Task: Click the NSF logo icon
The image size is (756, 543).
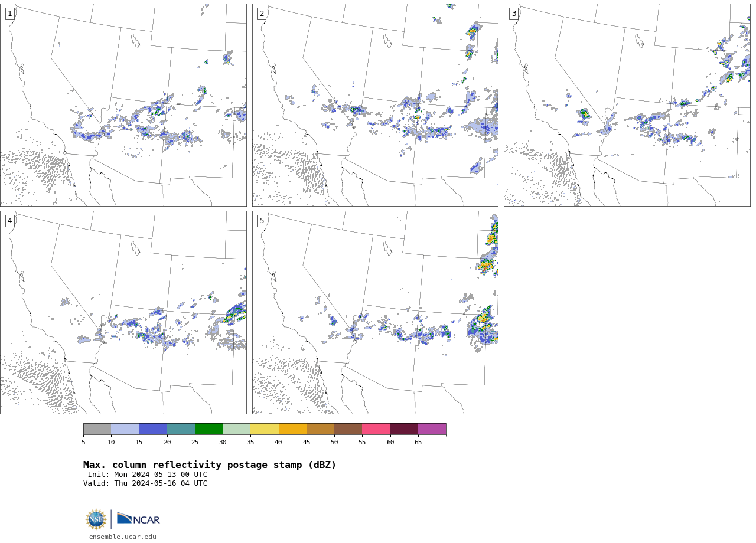Action: point(96,519)
